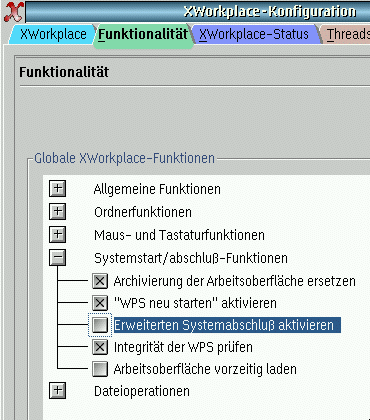Open the XWorkplace-Status tab
370x420 pixels.
click(254, 34)
